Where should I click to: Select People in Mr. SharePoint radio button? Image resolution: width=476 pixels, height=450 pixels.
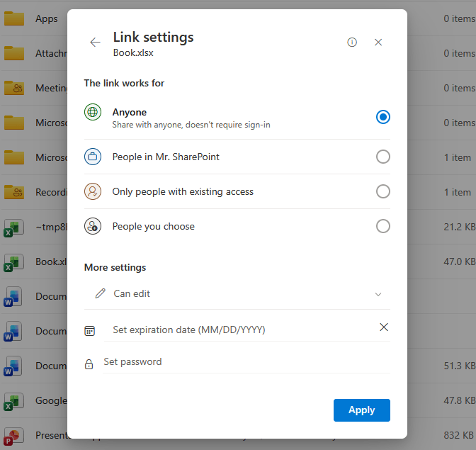(x=382, y=157)
